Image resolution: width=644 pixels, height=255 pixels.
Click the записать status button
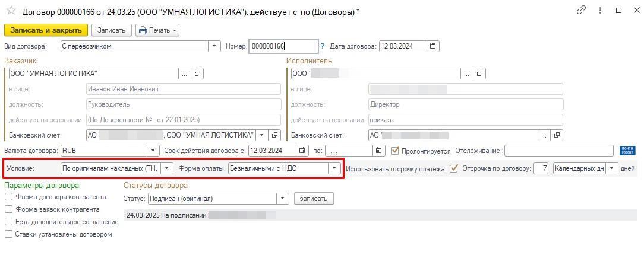coord(314,199)
